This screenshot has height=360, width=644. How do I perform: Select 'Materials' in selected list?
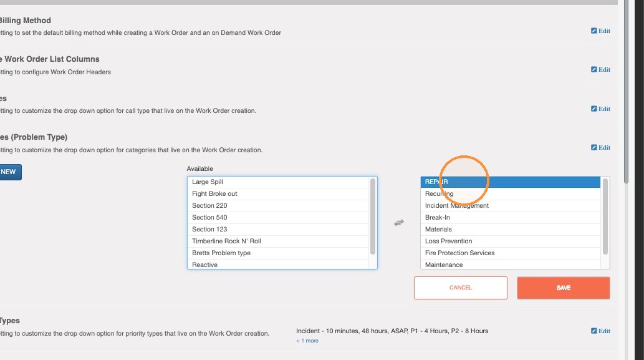tap(511, 230)
